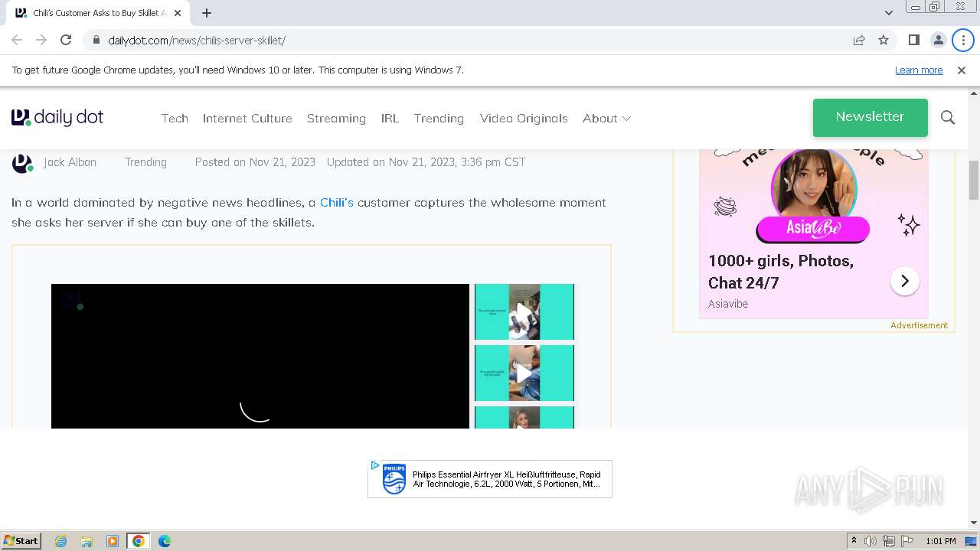This screenshot has width=980, height=551.
Task: Follow the Learn more link
Action: click(x=919, y=70)
